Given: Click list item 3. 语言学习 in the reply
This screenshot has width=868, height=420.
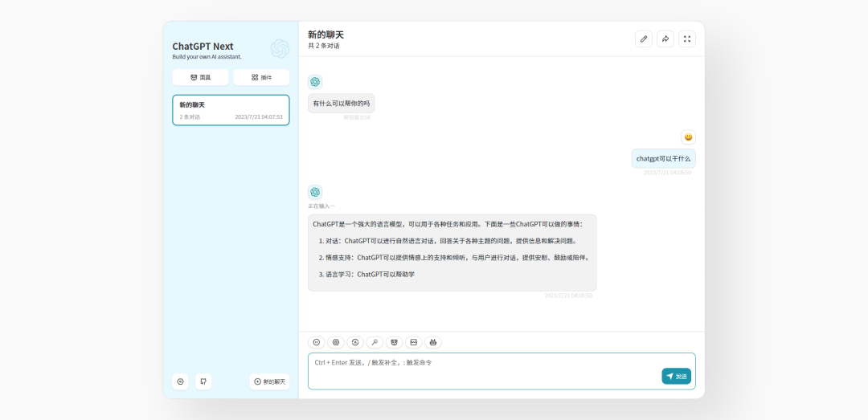Looking at the screenshot, I should [366, 274].
